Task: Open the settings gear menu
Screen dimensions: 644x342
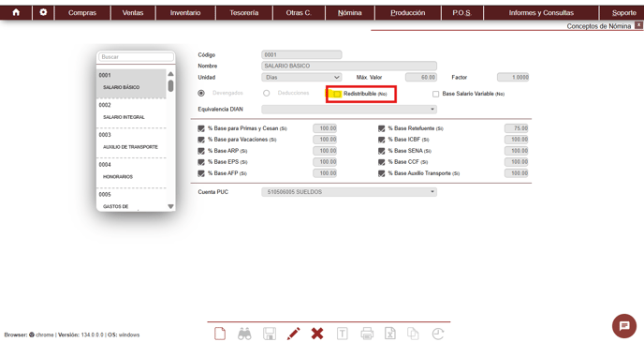Action: 43,13
